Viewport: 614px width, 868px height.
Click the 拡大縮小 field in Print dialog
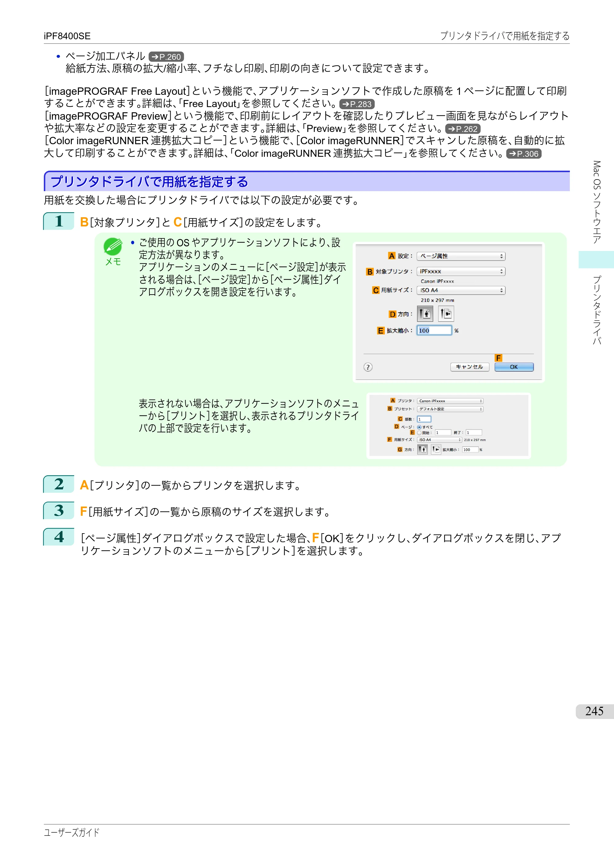tap(470, 450)
